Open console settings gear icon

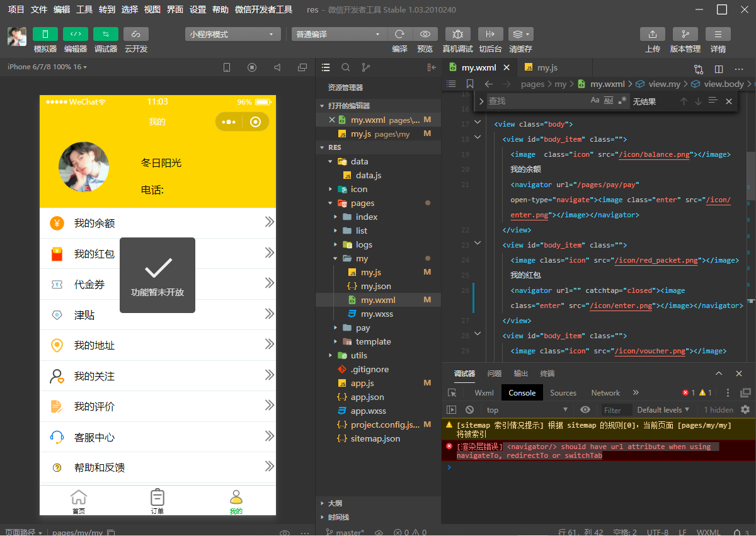[x=745, y=409]
